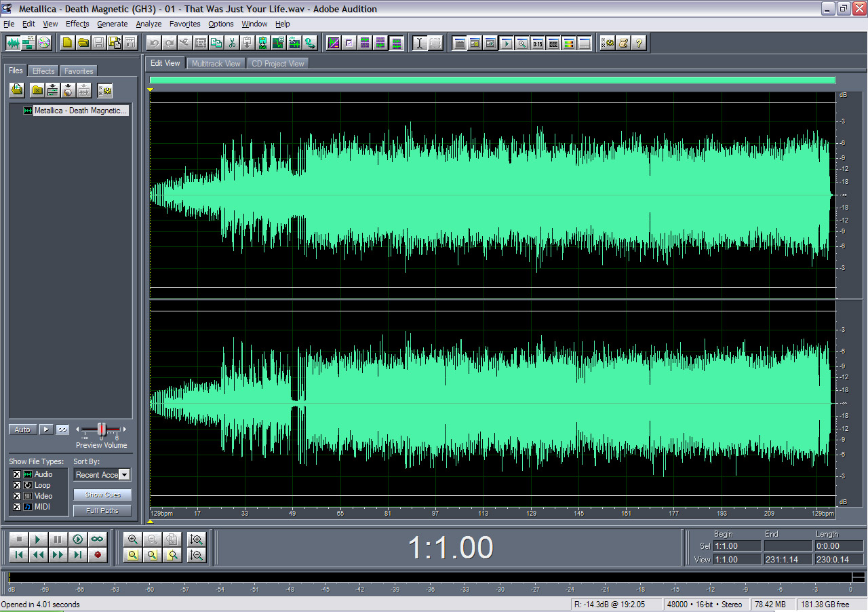
Task: Click the level meters toolbar icon
Action: (x=569, y=43)
